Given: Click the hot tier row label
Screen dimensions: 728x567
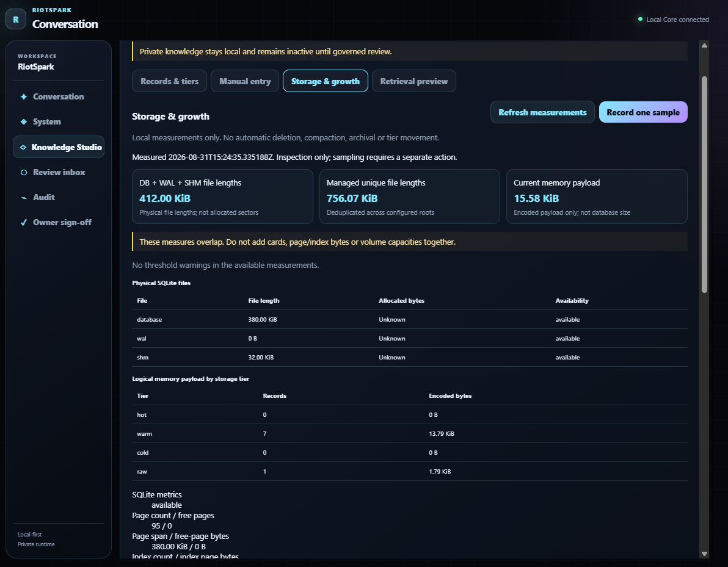Looking at the screenshot, I should pos(142,415).
